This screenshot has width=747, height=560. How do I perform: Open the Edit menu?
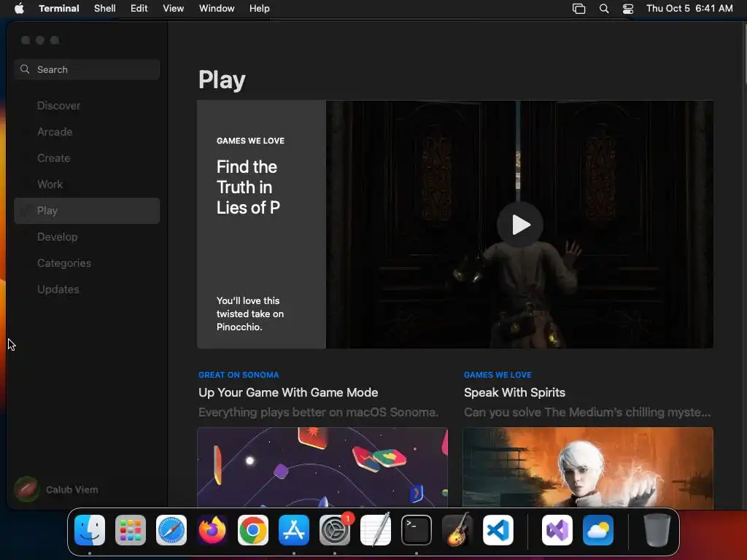[x=139, y=9]
